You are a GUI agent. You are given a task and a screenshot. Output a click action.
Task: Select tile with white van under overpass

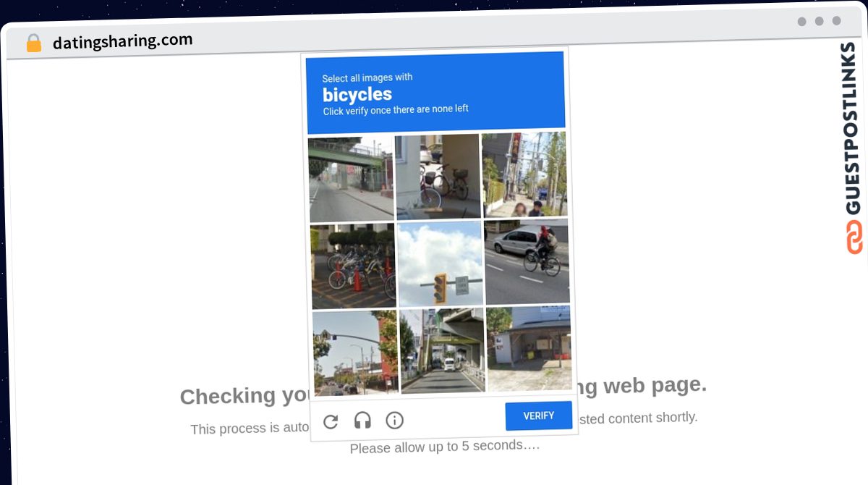pos(442,350)
